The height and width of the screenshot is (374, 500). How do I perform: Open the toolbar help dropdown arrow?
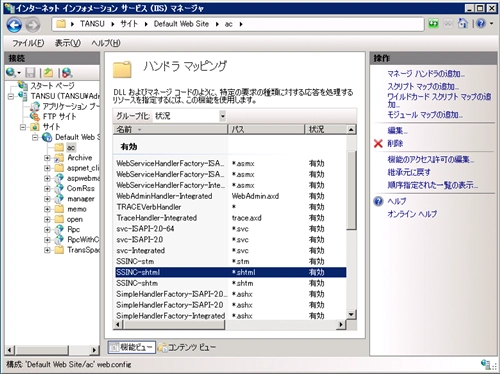[491, 24]
